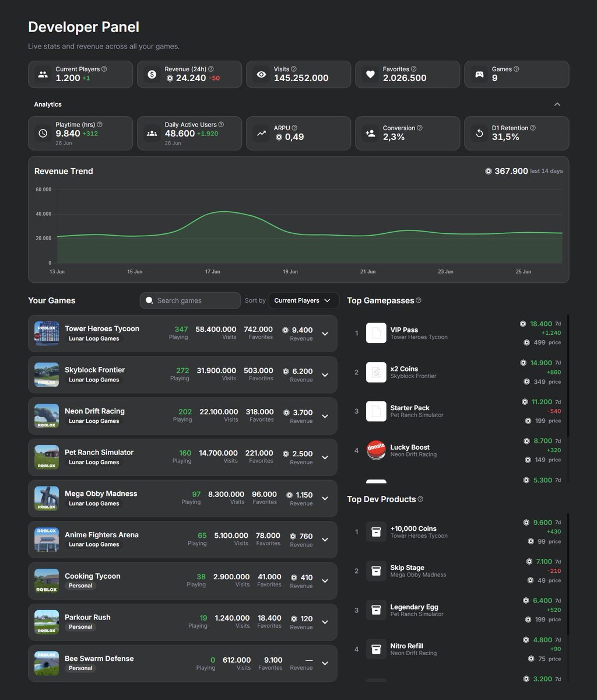The height and width of the screenshot is (700, 597).
Task: Click the Mega Obby Madness game title
Action: pos(101,494)
